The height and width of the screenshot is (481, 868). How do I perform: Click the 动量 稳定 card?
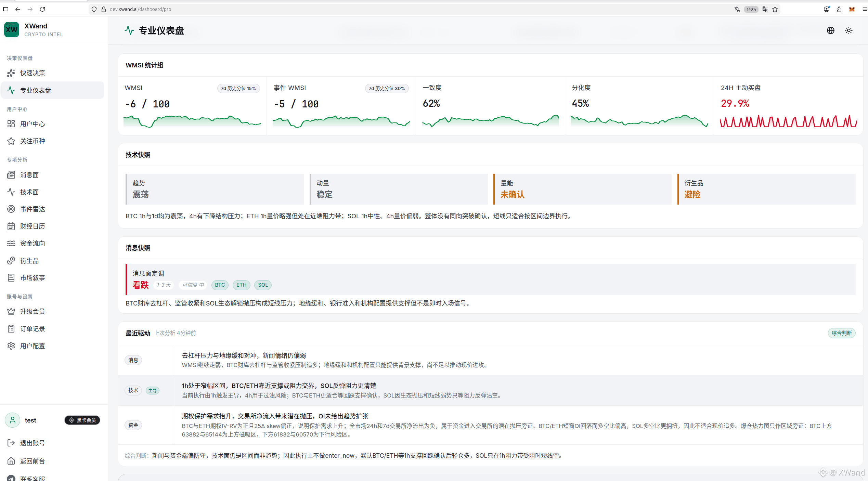click(399, 189)
